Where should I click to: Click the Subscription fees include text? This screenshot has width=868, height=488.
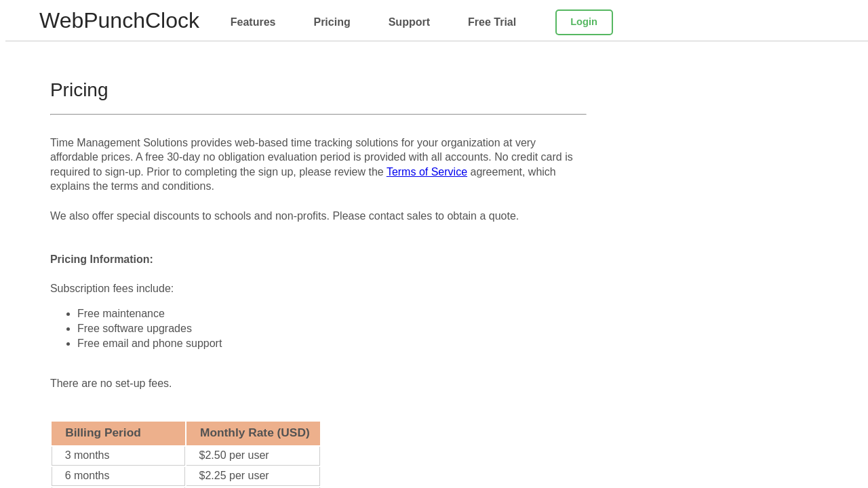point(112,289)
